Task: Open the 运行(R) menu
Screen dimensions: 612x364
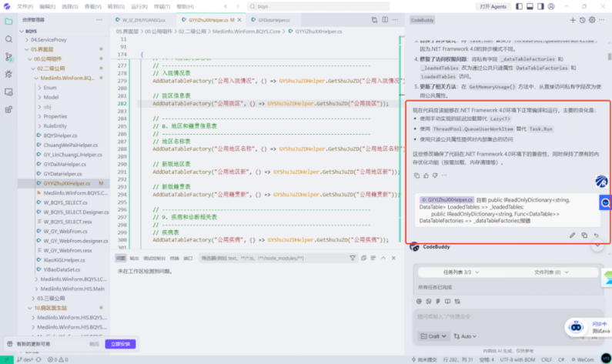Action: [x=139, y=7]
